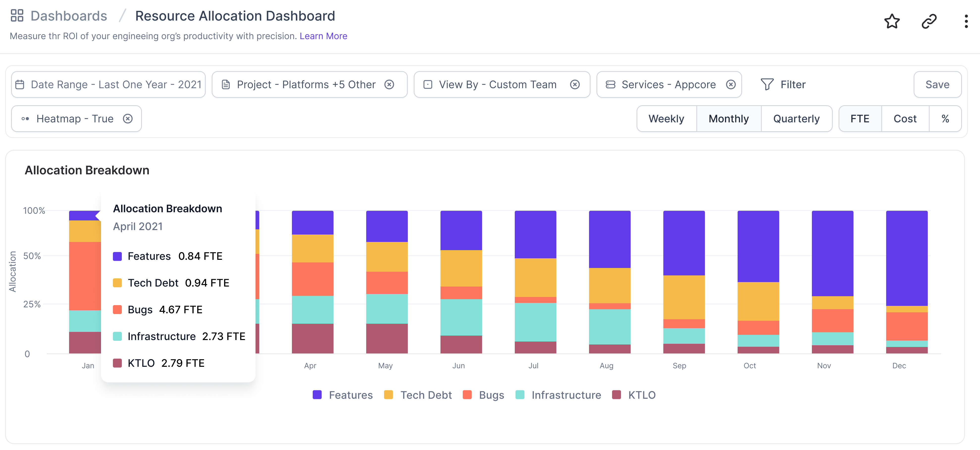Image resolution: width=980 pixels, height=450 pixels.
Task: Switch granularity to Weekly
Action: 666,119
